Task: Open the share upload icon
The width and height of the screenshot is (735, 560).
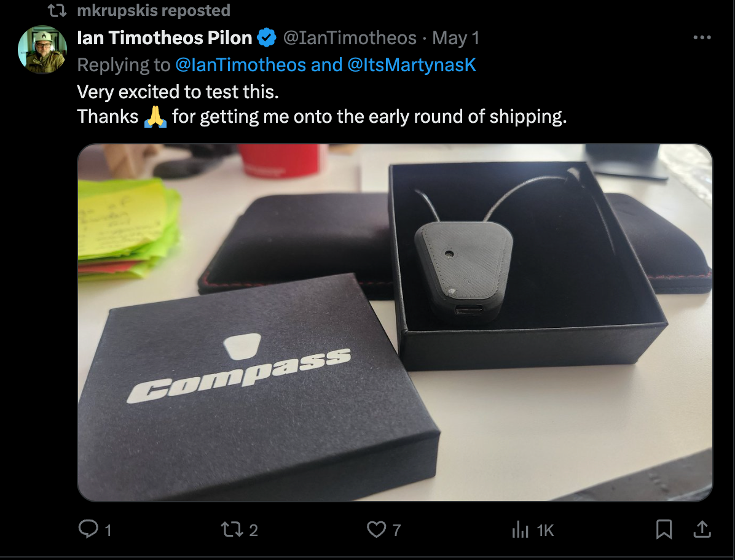Action: point(702,529)
